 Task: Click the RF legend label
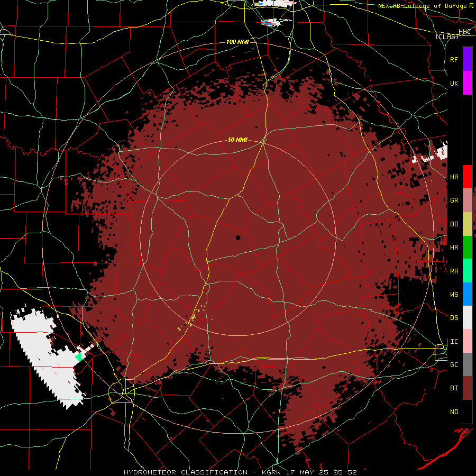pos(454,59)
